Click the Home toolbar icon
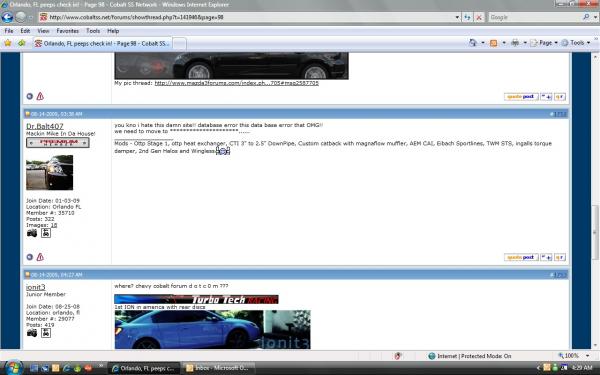This screenshot has height=375, width=600. pos(473,43)
